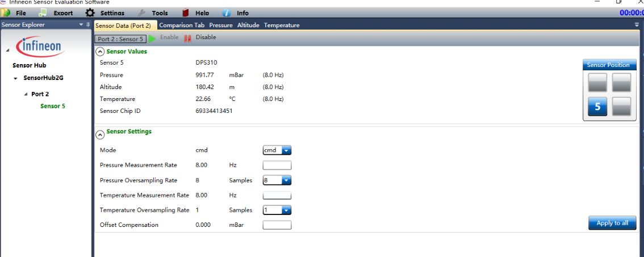
Task: Click the green Enable play icon
Action: 152,39
